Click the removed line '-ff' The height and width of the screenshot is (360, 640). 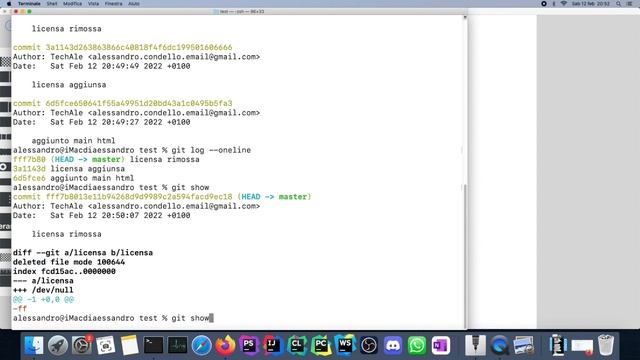pos(20,309)
